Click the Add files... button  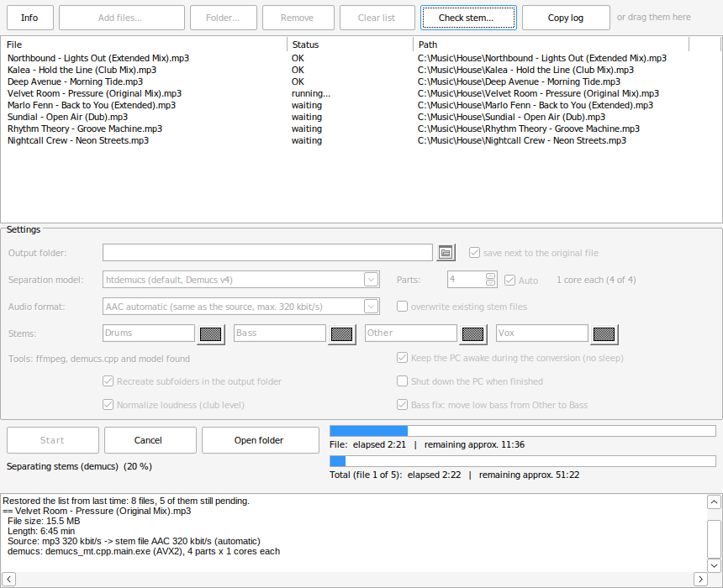[122, 18]
